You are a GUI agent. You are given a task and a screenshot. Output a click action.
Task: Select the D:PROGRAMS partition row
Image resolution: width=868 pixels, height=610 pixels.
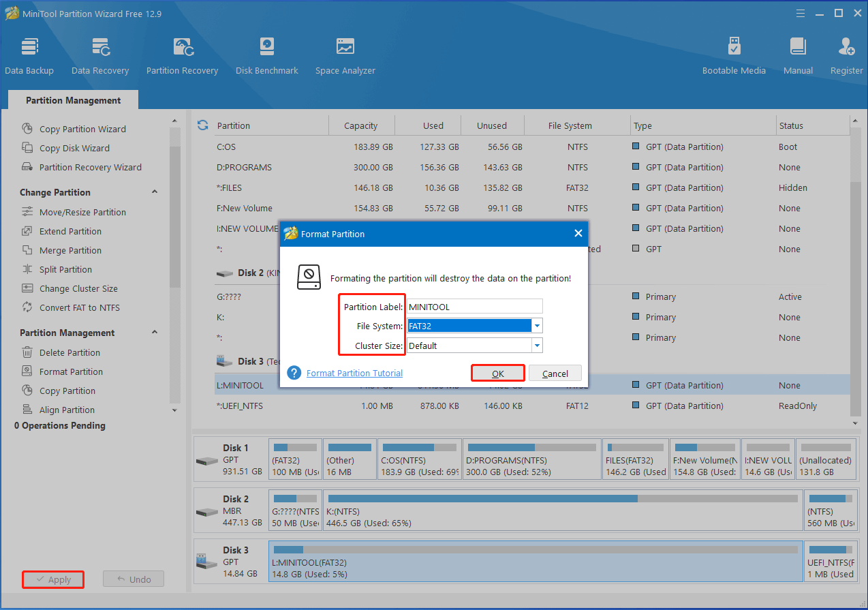532,167
